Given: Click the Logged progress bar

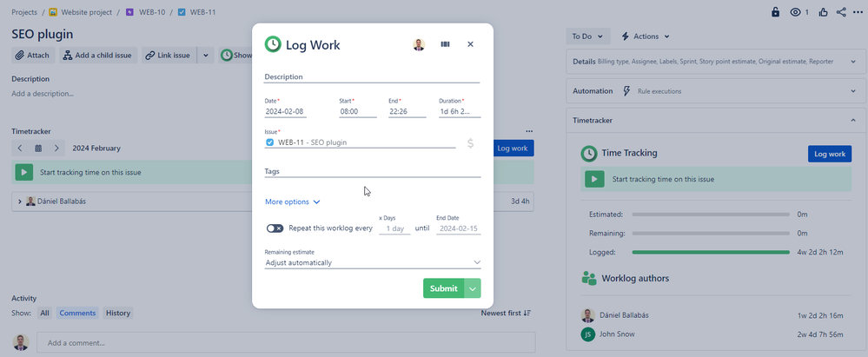Looking at the screenshot, I should (x=711, y=253).
